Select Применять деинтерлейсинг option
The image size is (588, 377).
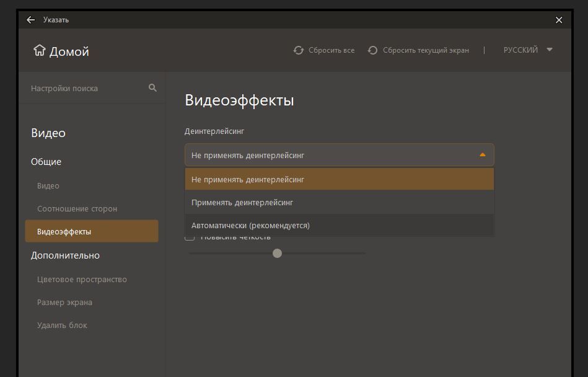coord(340,203)
